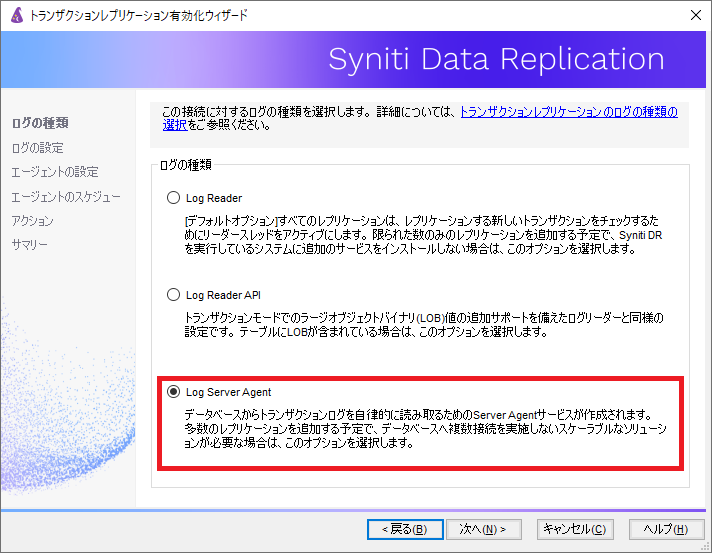Select the サマリー step in sidebar
This screenshot has height=553, width=712.
click(30, 245)
